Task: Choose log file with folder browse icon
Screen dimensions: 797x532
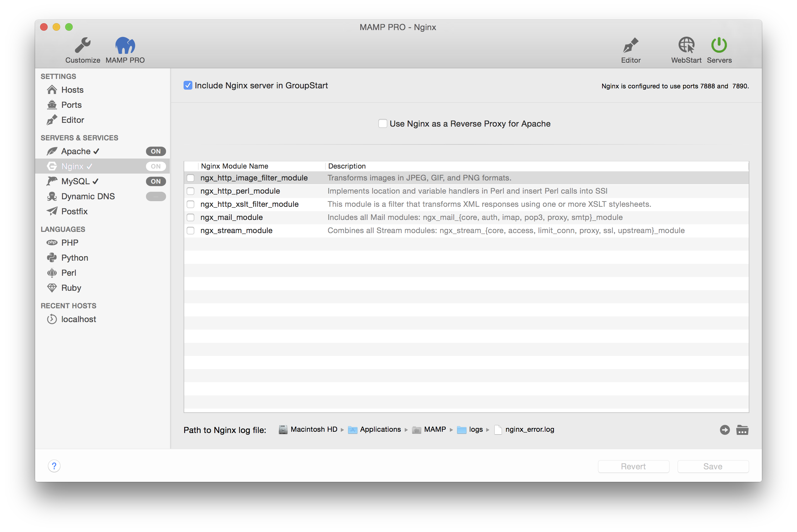Action: [x=742, y=430]
